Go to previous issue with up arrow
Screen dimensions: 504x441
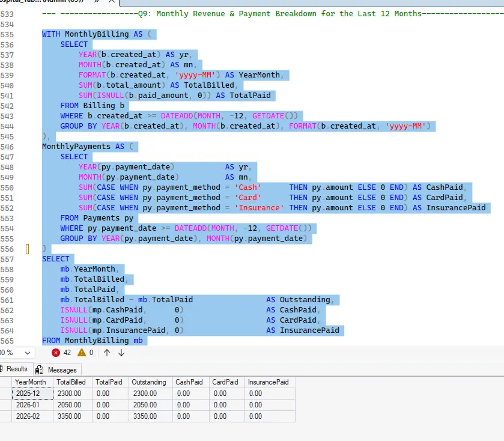pyautogui.click(x=107, y=353)
